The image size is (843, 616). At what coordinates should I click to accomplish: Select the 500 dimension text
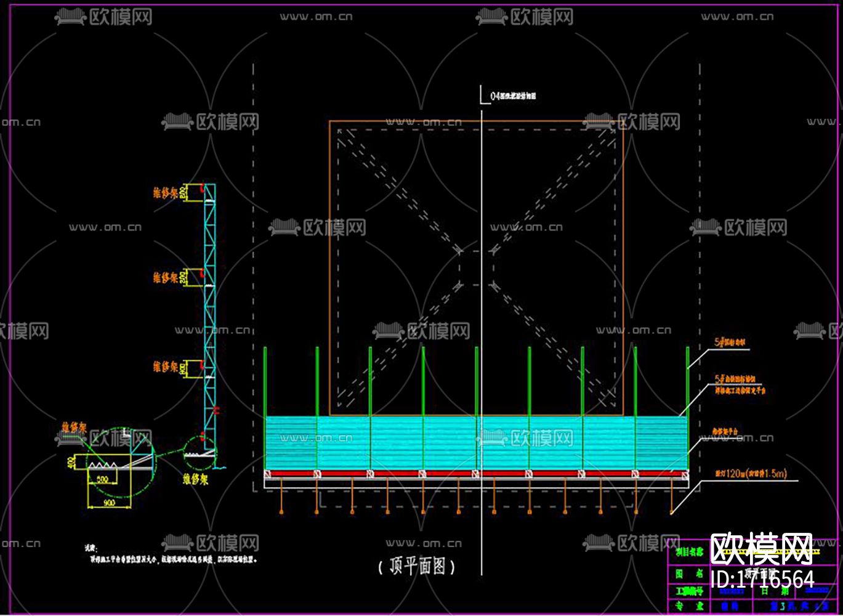[102, 479]
